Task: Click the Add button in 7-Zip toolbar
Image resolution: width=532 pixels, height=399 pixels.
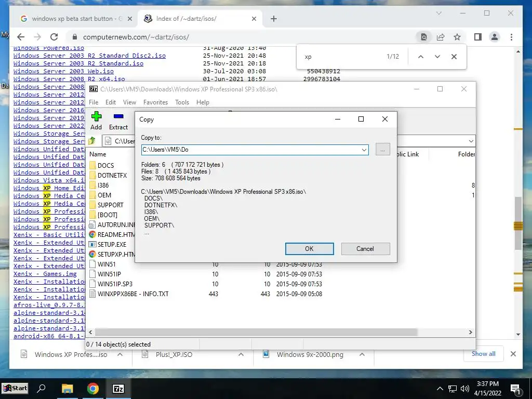Action: click(96, 121)
